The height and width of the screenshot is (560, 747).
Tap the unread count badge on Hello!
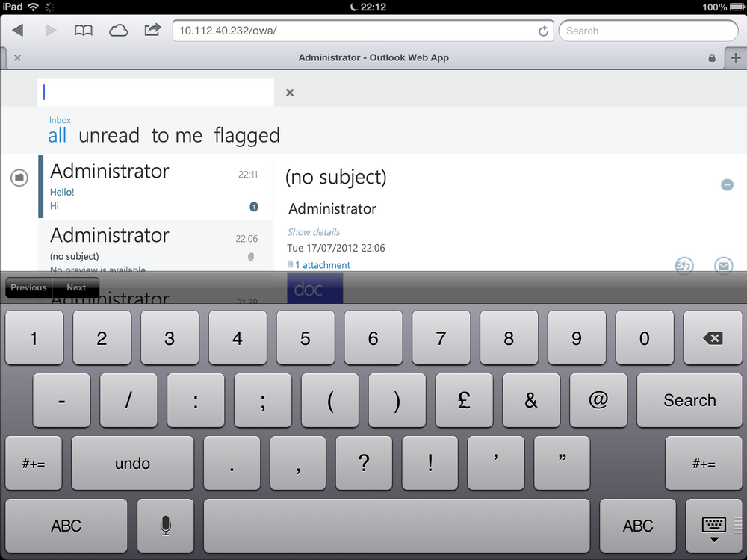point(254,207)
